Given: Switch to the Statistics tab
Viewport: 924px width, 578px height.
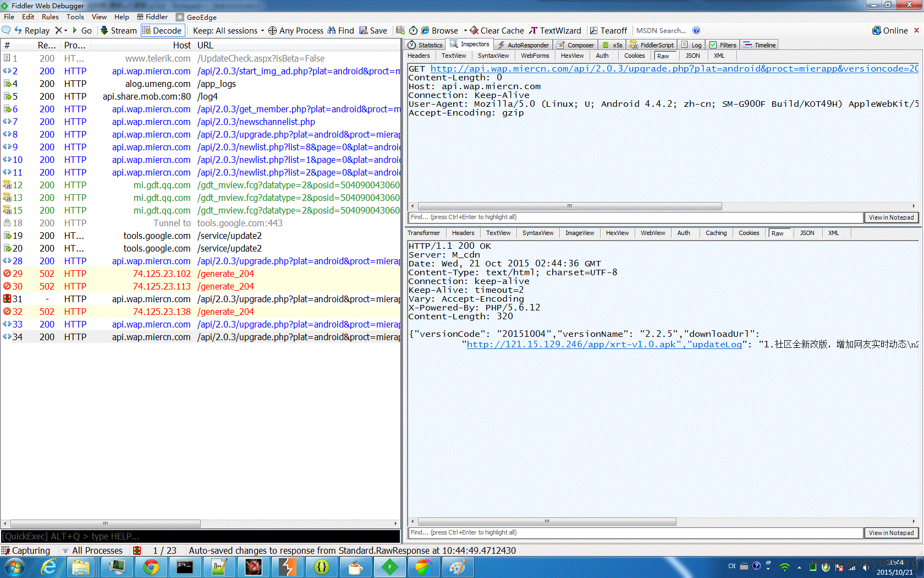Looking at the screenshot, I should coord(425,45).
